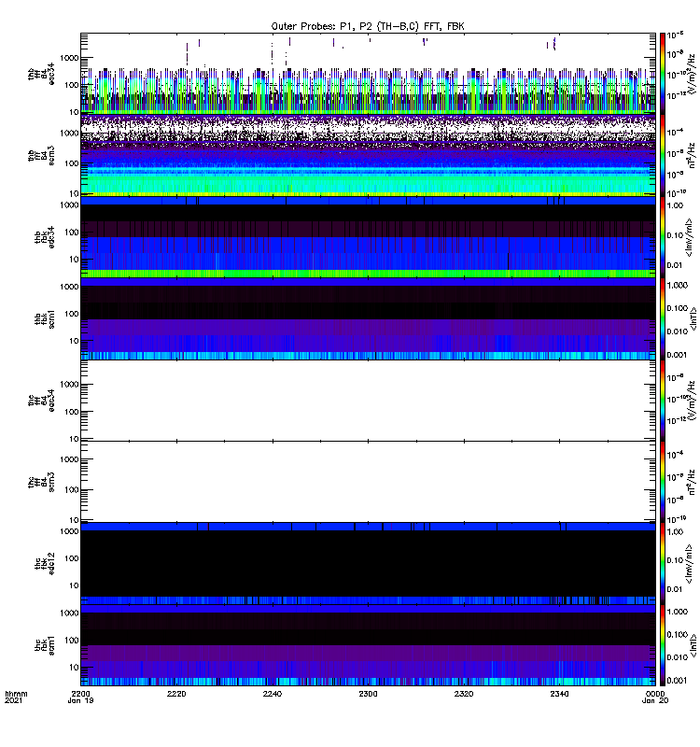Viewport: 700px width, 747px height.
Task: Click the color bar beside thc fbk edc12 panel
Action: [663, 563]
